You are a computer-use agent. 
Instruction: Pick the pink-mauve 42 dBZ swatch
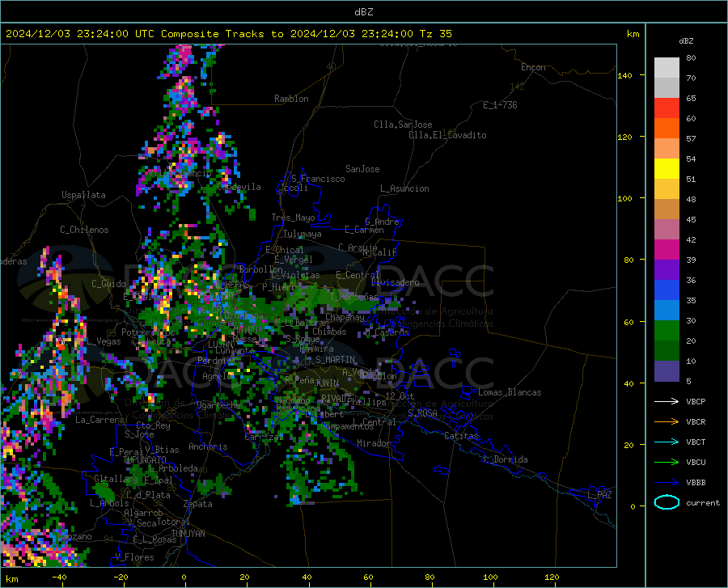(667, 230)
